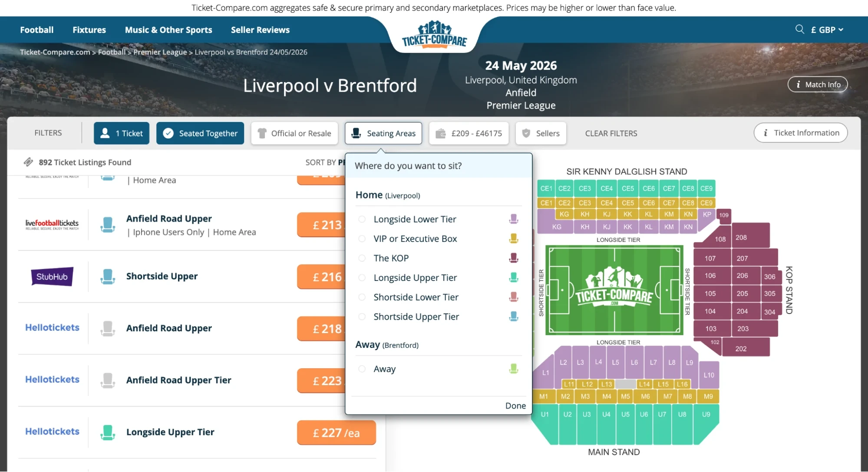The height and width of the screenshot is (472, 868).
Task: Click the shirt icon beside Official or Resale
Action: (x=262, y=133)
